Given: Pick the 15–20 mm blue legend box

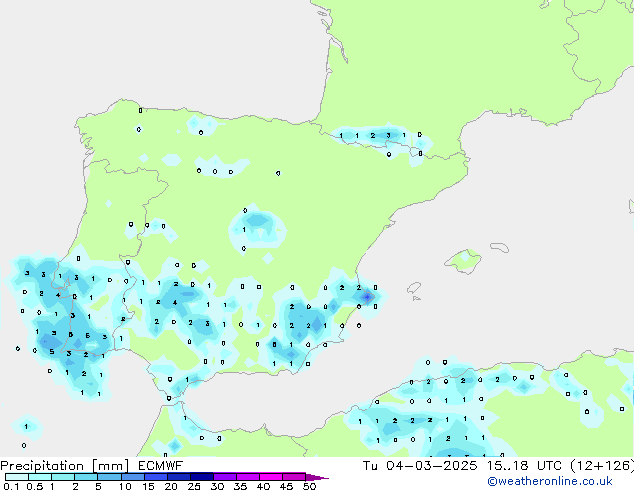Looking at the screenshot, I should (155, 477).
